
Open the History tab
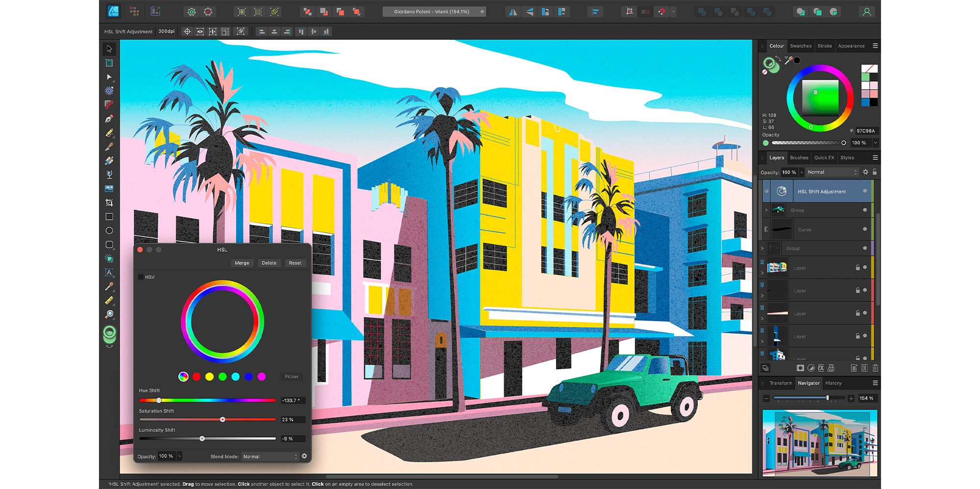tap(833, 383)
